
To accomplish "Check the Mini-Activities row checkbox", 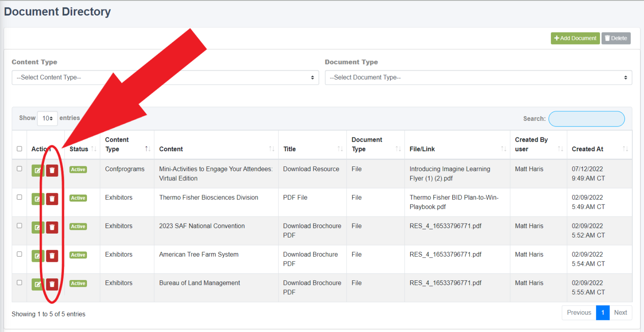I will pos(19,169).
